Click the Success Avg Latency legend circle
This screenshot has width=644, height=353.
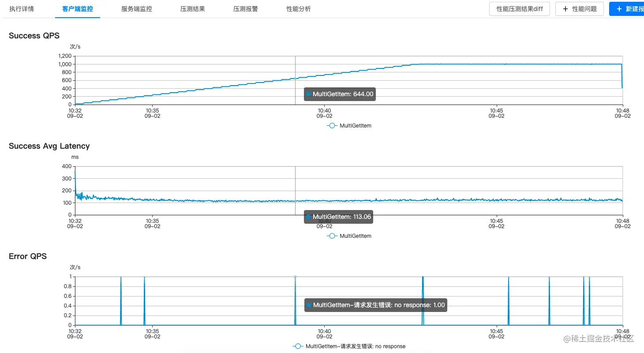[x=332, y=236]
